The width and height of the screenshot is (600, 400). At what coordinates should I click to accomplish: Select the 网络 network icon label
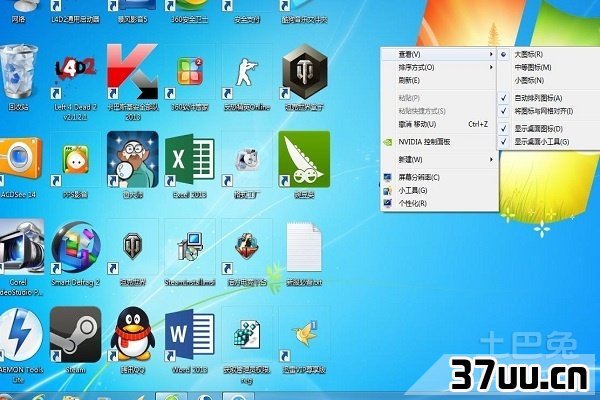18,20
